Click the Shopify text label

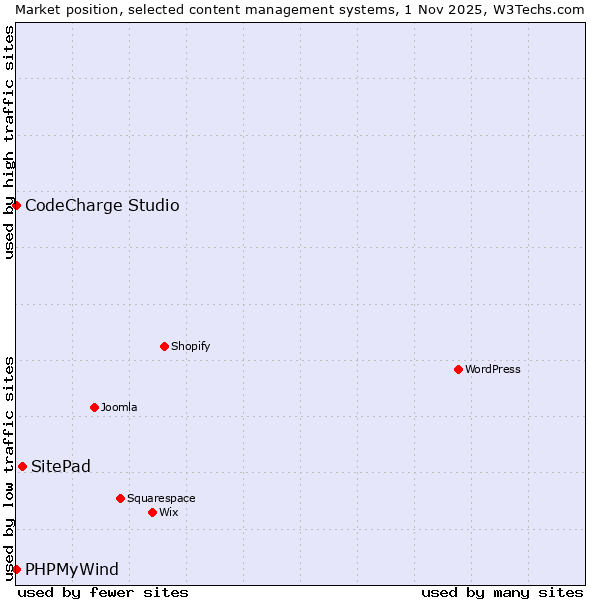pos(190,346)
